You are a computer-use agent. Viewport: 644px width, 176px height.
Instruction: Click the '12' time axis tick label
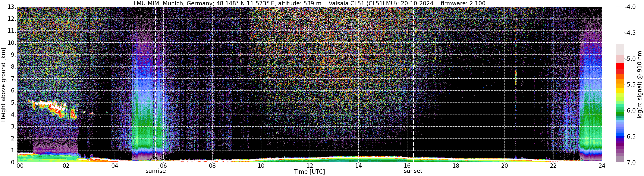pyautogui.click(x=310, y=166)
